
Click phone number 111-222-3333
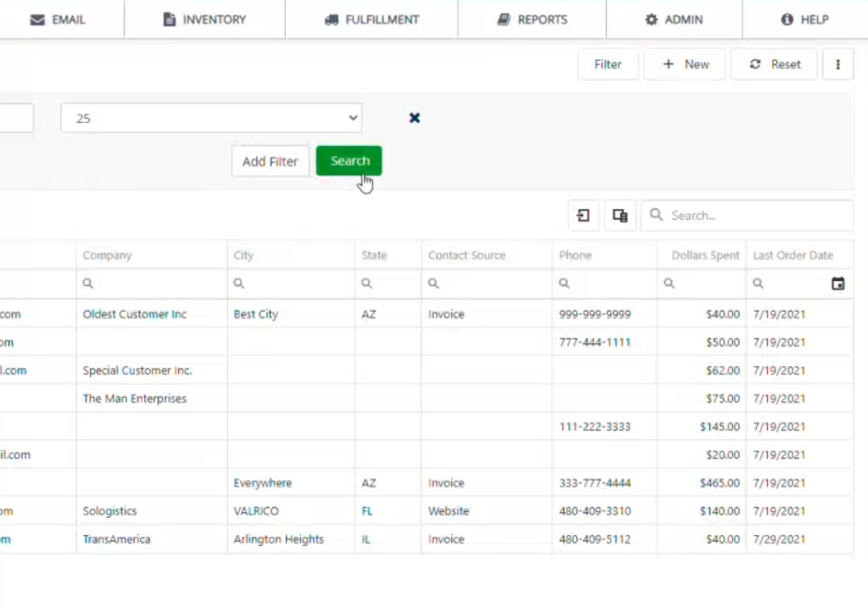595,427
